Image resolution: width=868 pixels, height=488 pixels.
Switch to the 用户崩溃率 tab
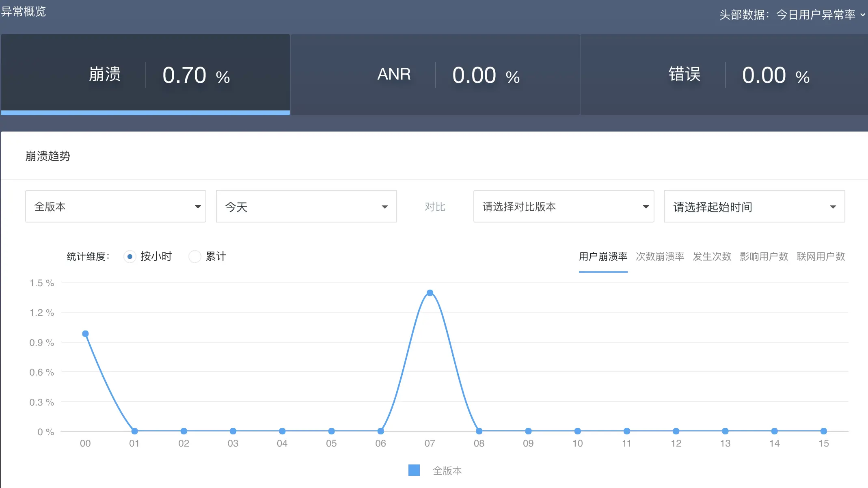point(603,257)
